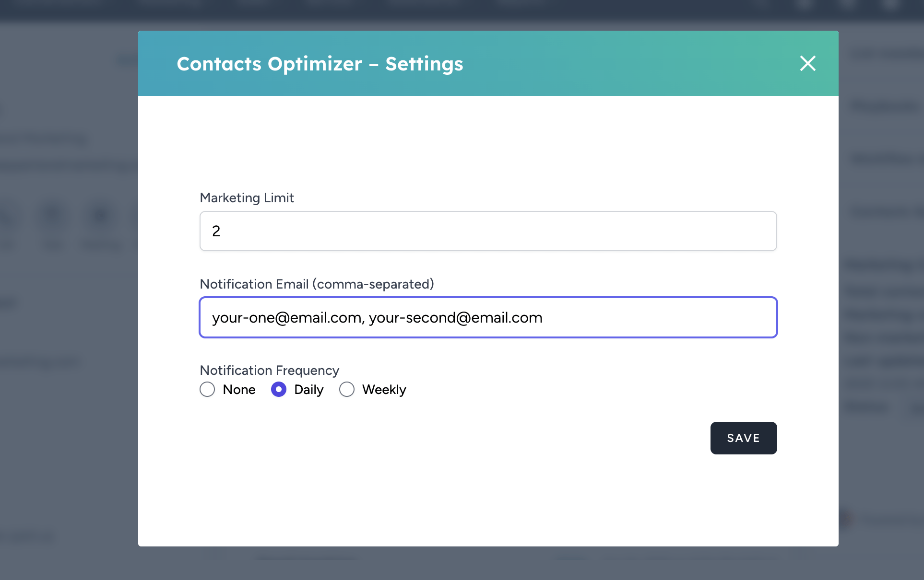Select the Daily notification frequency
924x580 pixels.
click(x=279, y=389)
